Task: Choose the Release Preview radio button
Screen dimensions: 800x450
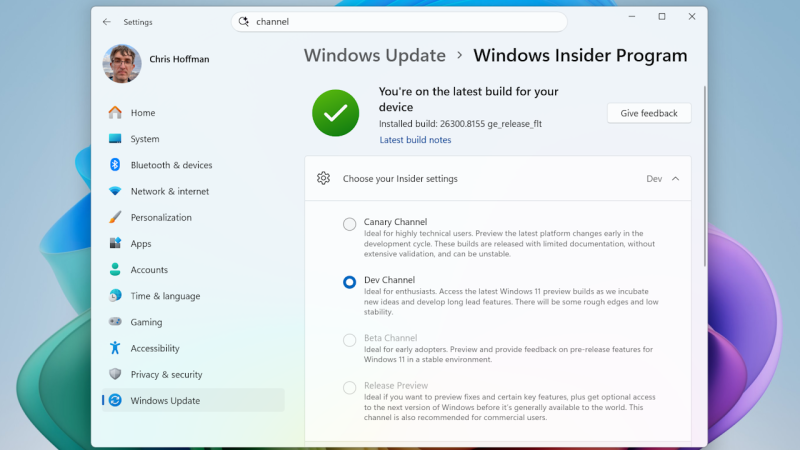Action: 349,387
